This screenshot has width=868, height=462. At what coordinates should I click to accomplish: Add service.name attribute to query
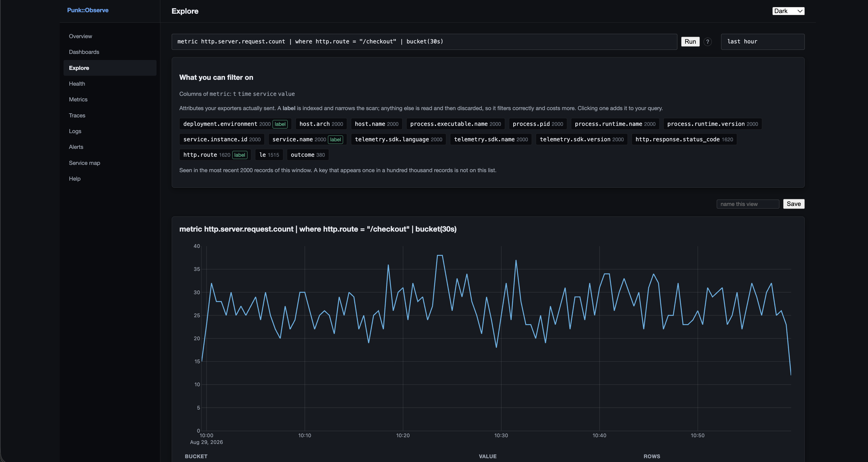(307, 140)
